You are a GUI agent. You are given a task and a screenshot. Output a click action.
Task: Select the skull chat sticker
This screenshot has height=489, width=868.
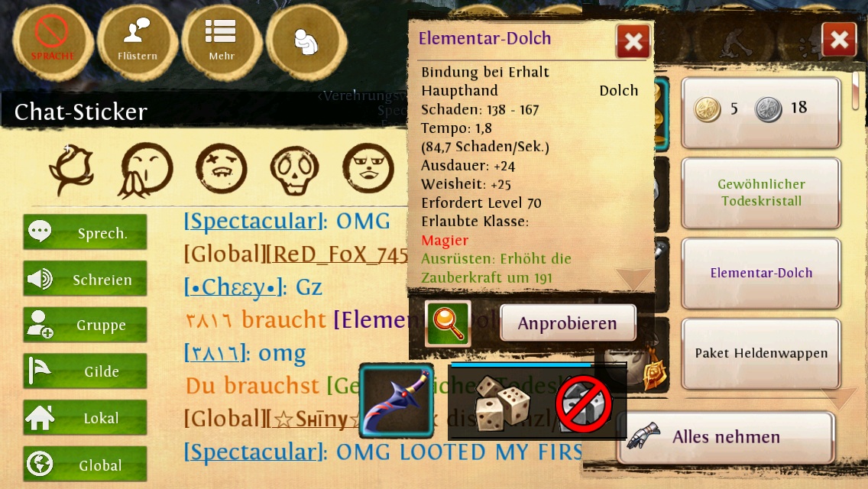pos(294,170)
